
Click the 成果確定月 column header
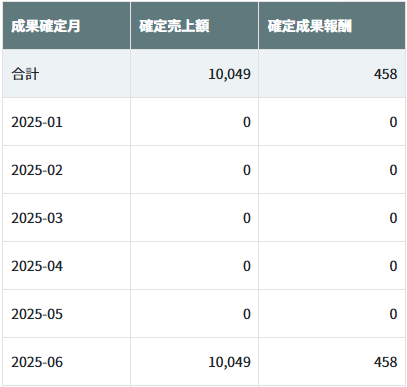click(67, 26)
